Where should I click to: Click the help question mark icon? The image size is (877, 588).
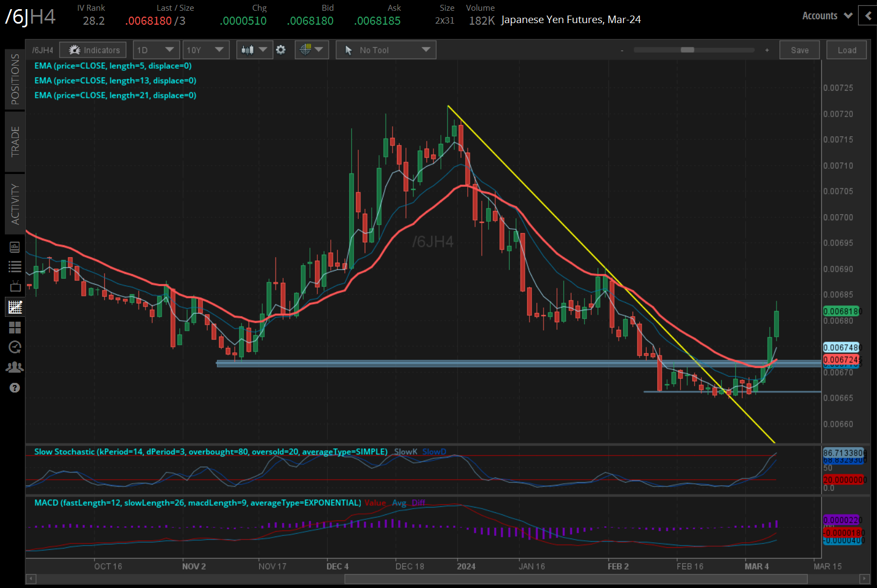click(15, 388)
